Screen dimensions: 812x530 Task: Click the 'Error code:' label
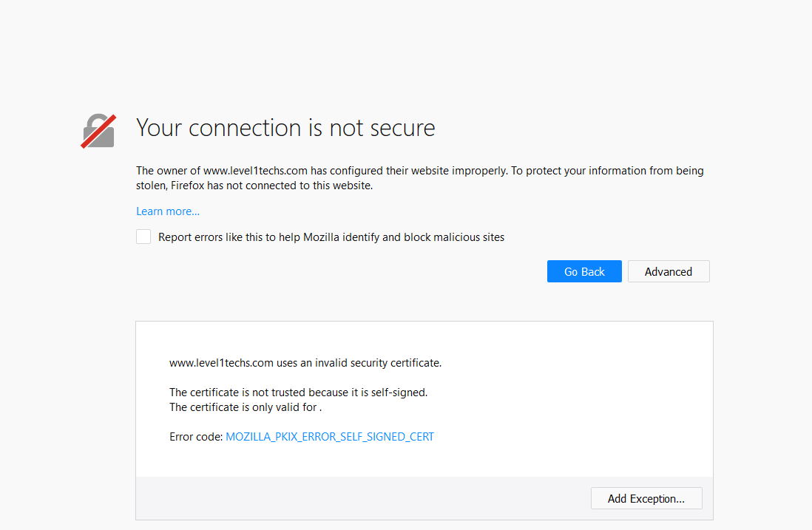point(196,437)
